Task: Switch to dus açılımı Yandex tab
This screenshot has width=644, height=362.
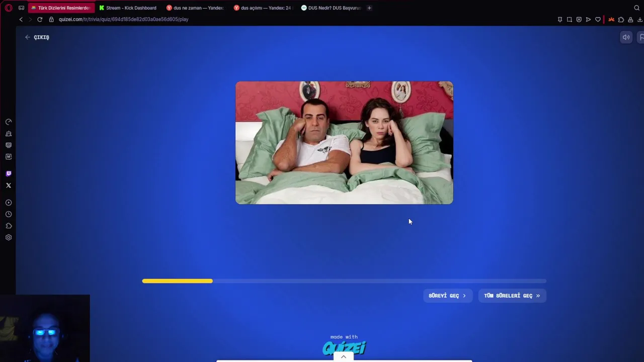Action: [263, 8]
